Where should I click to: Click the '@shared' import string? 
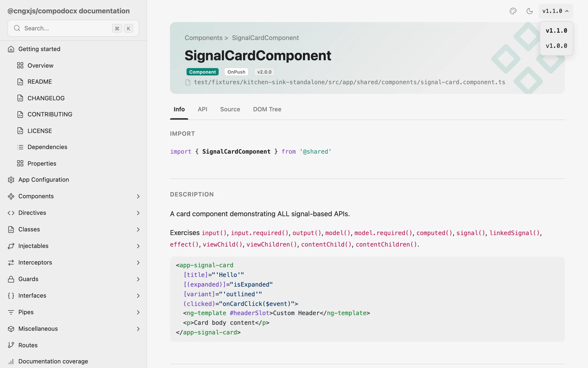pyautogui.click(x=315, y=152)
